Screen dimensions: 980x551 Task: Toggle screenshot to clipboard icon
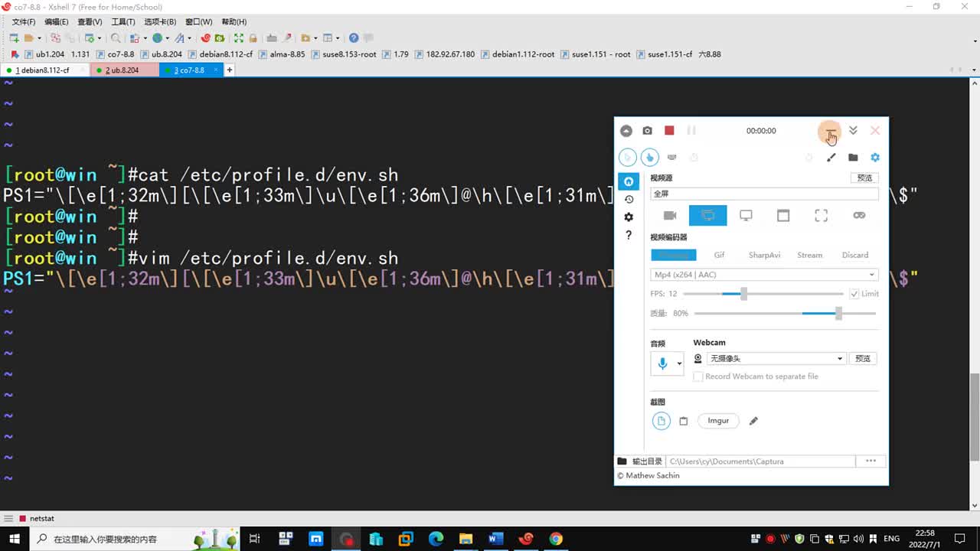pyautogui.click(x=684, y=421)
